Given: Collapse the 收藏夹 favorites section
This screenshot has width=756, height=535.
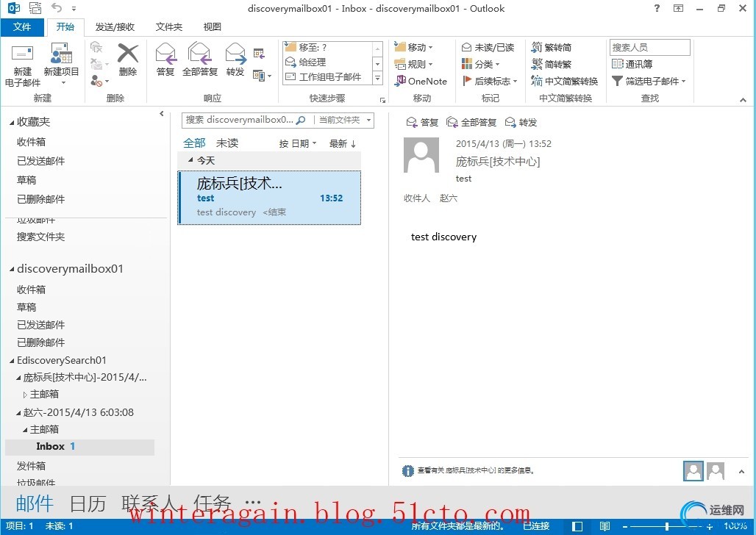Looking at the screenshot, I should [12, 123].
